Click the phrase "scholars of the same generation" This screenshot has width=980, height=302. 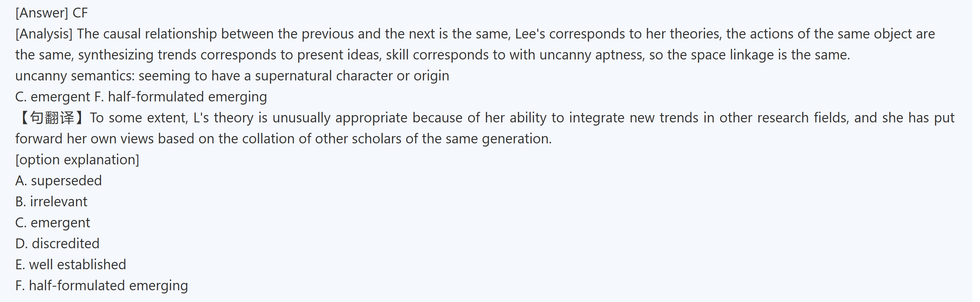tap(452, 139)
